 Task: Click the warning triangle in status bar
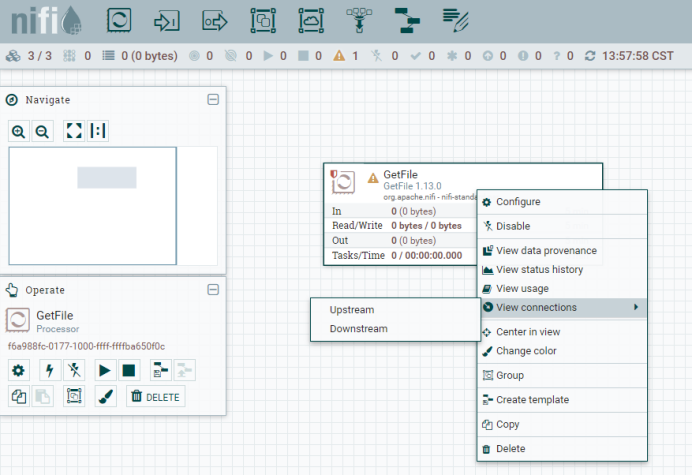point(339,56)
